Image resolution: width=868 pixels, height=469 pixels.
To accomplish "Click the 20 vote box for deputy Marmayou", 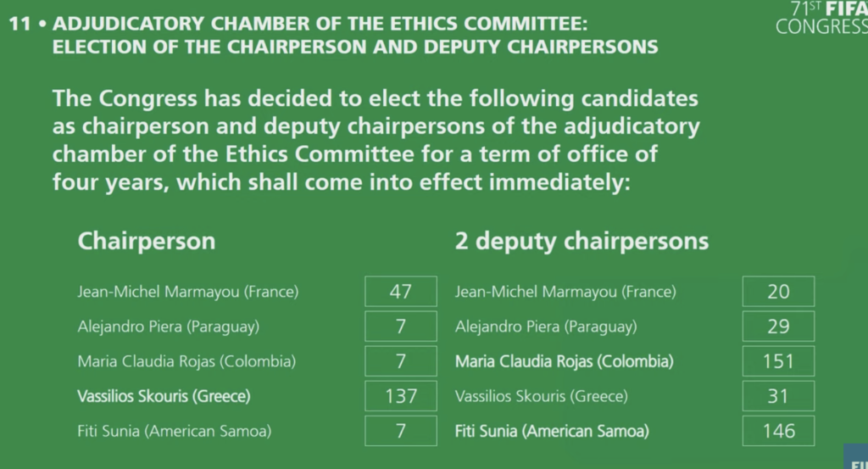I will (778, 291).
